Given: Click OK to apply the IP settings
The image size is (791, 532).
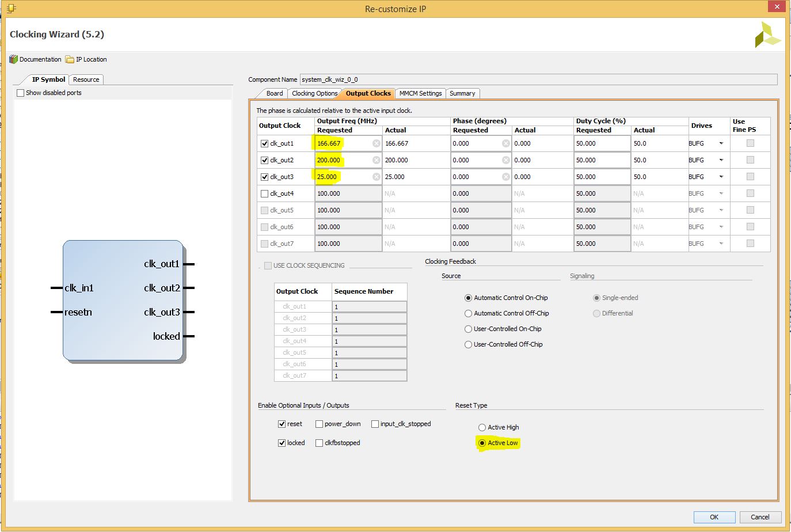Looking at the screenshot, I should point(714,517).
